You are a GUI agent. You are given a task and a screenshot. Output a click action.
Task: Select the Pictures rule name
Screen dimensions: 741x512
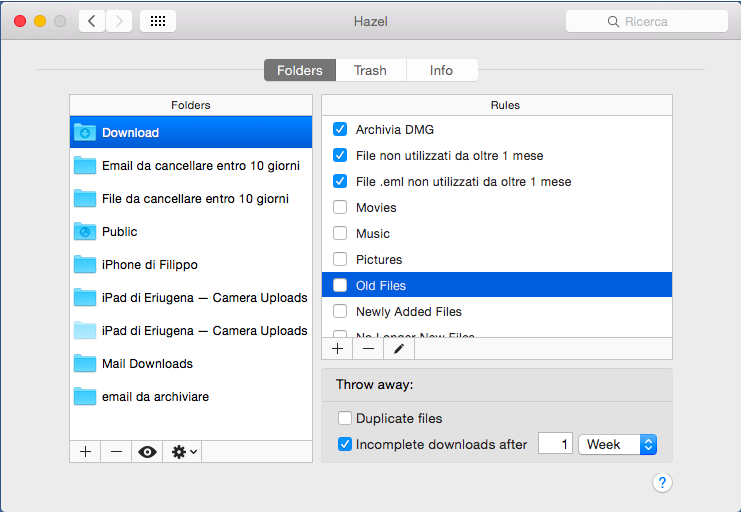[x=379, y=260]
